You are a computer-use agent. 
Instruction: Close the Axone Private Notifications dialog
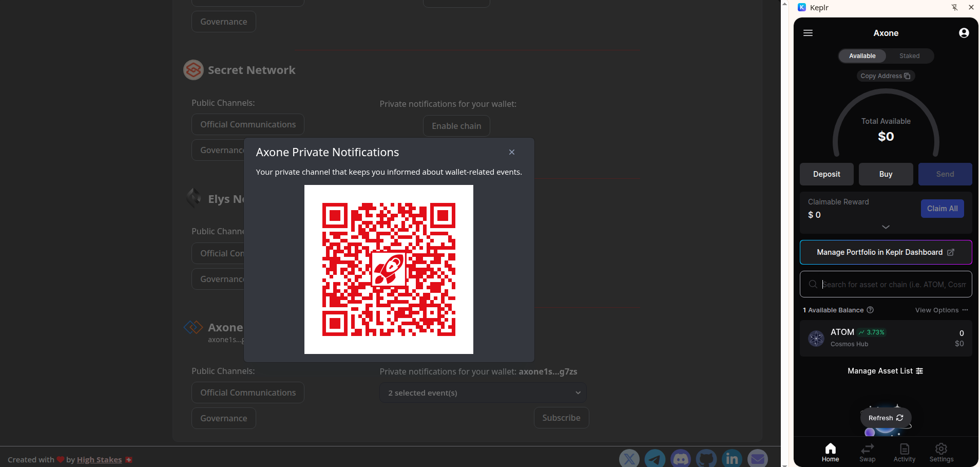click(x=512, y=152)
